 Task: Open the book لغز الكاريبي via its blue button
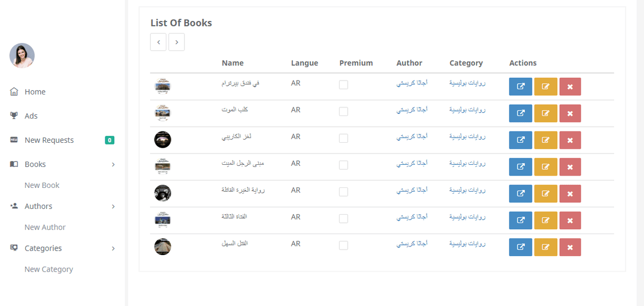tap(521, 140)
